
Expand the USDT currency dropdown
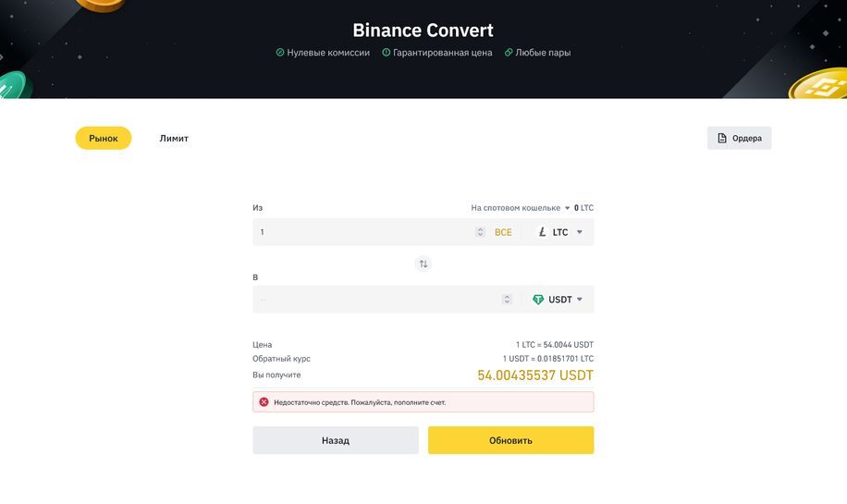point(580,300)
